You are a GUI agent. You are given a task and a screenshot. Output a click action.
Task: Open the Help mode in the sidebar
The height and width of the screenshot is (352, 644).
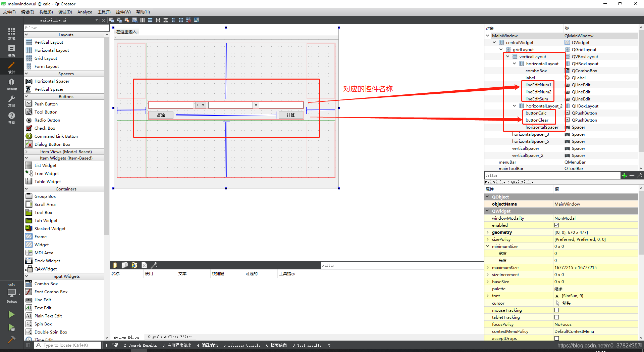(x=12, y=117)
